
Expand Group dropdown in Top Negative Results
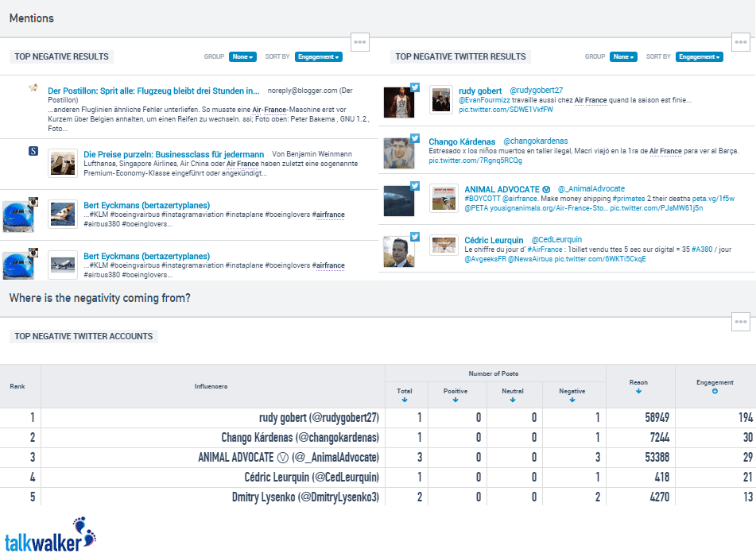click(242, 57)
